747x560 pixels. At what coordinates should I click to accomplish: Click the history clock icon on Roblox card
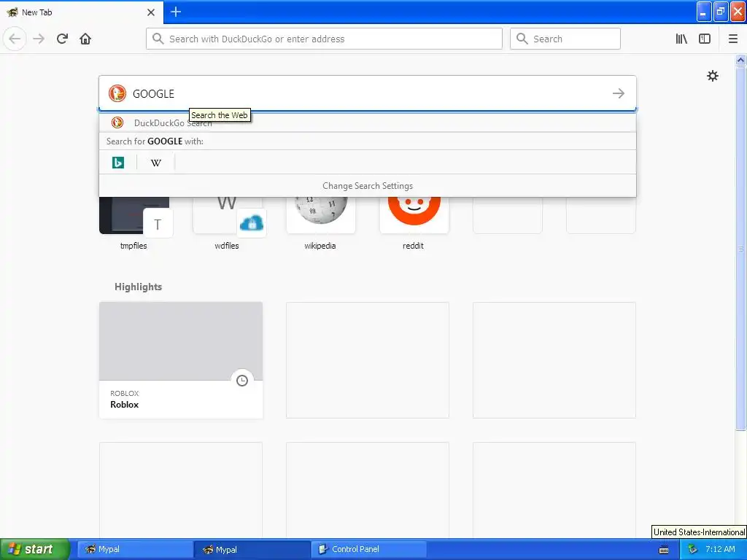tap(242, 381)
